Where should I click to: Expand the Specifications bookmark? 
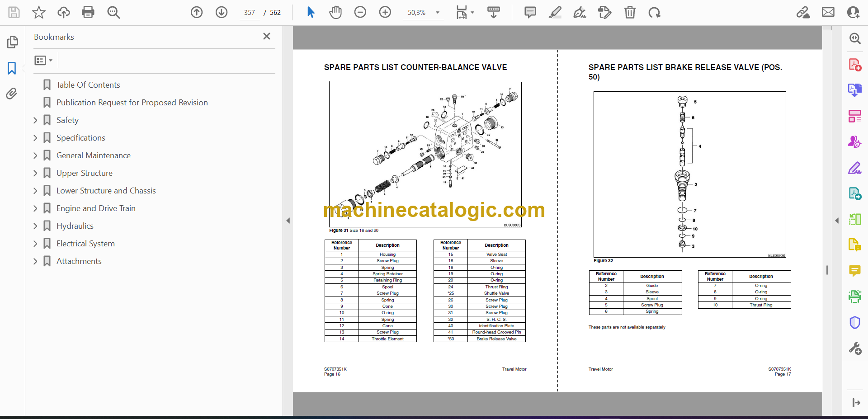[35, 138]
